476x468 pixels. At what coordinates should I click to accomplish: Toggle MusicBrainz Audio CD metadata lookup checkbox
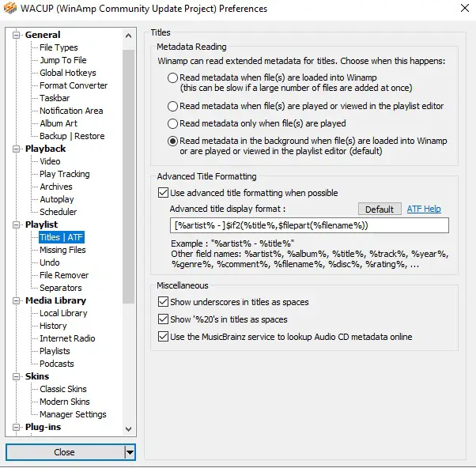163,337
